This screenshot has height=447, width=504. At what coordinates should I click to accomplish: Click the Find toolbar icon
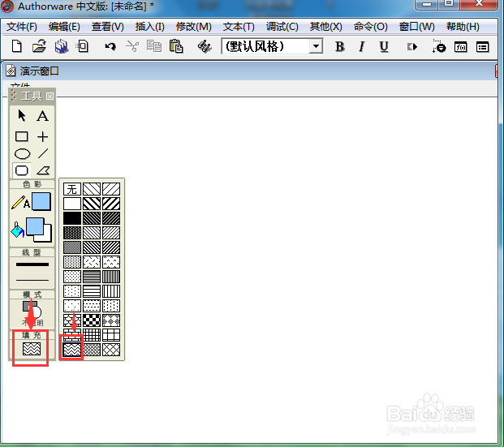coord(205,46)
